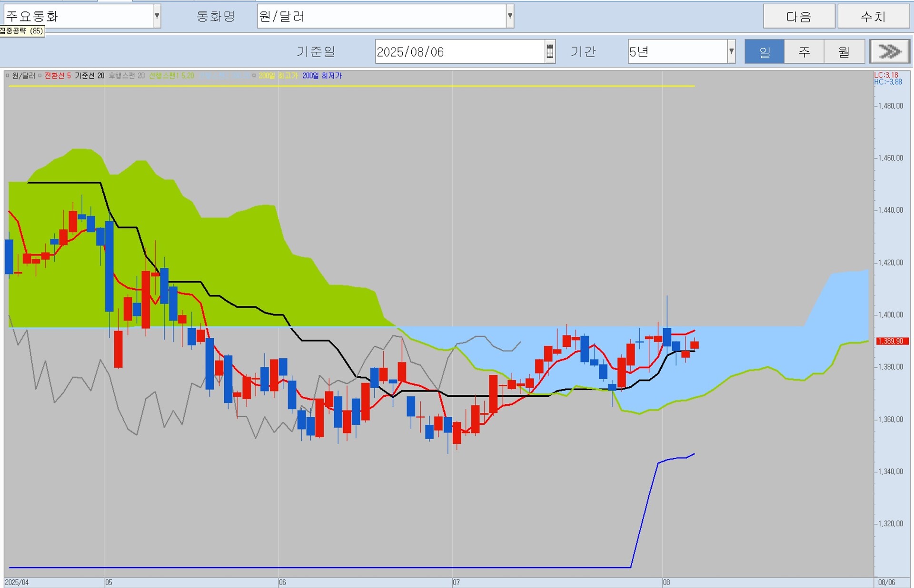This screenshot has height=588, width=914.
Task: Click the red 1,389.90 current price tag
Action: (892, 341)
